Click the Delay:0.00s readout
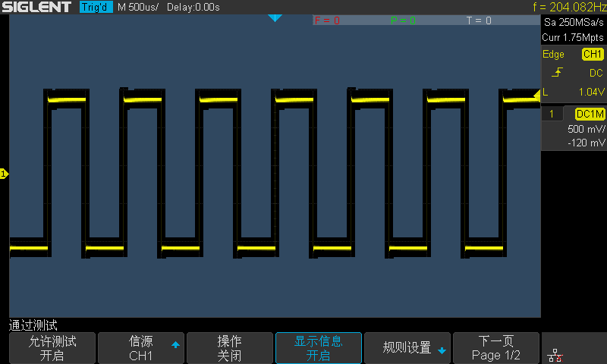The image size is (607, 364). [x=193, y=8]
